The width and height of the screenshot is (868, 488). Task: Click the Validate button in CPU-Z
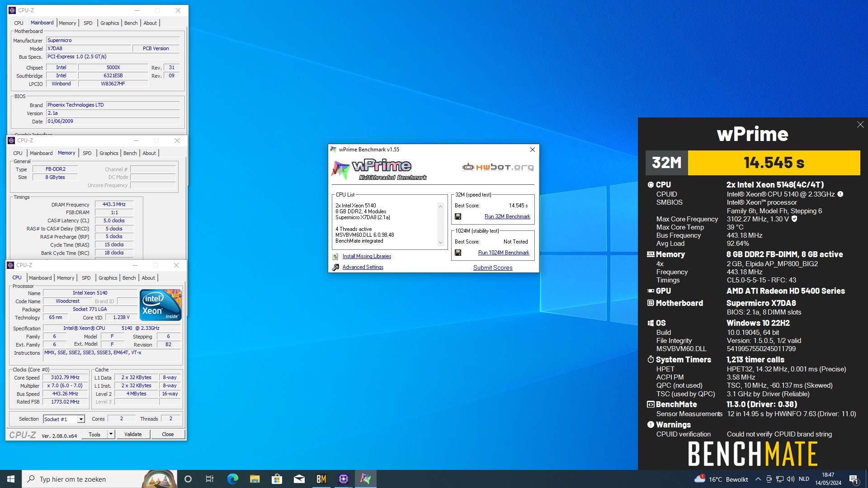(x=133, y=434)
